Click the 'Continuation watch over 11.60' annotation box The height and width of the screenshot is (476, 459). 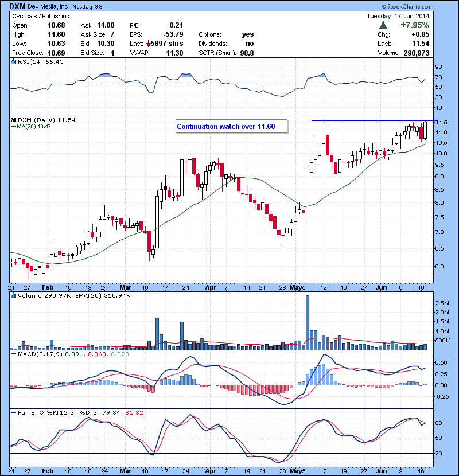(x=231, y=127)
